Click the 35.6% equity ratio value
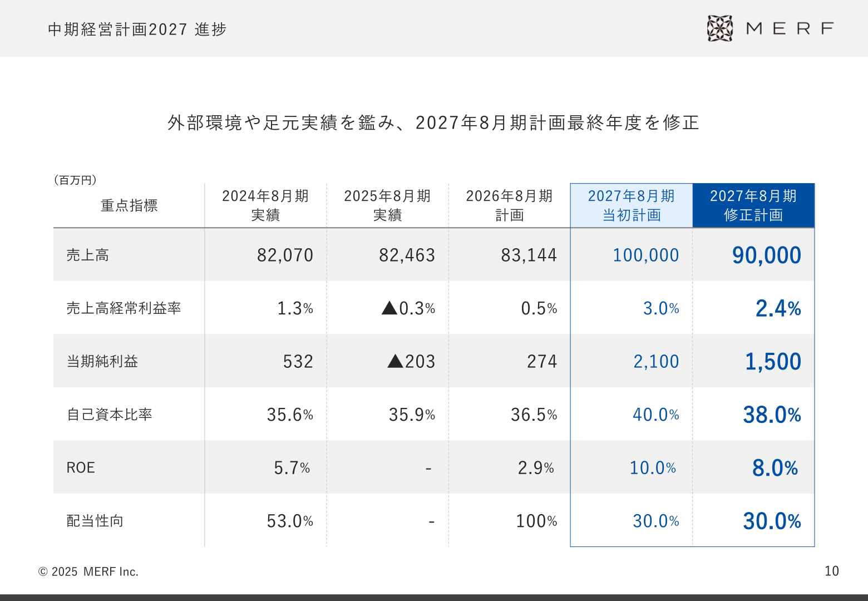This screenshot has width=868, height=601. (x=290, y=415)
